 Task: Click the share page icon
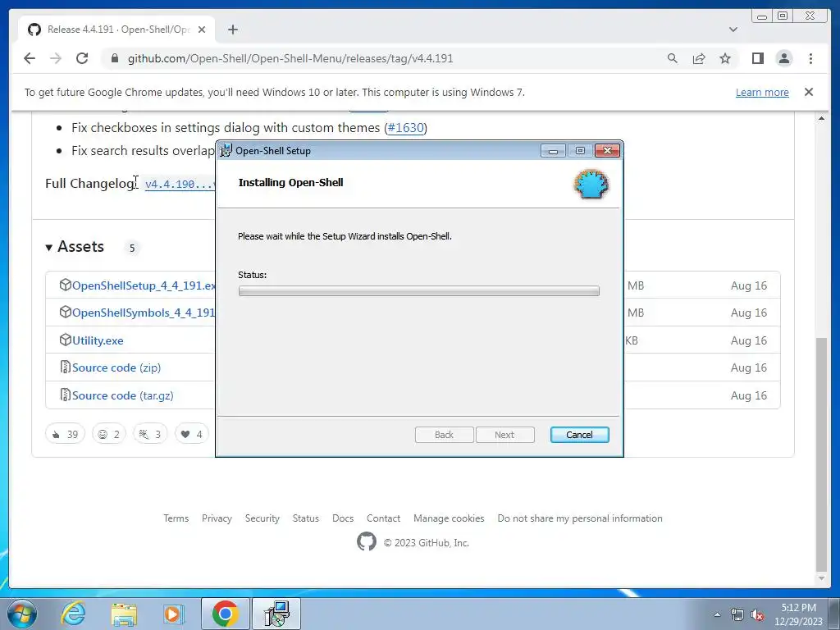pos(699,58)
